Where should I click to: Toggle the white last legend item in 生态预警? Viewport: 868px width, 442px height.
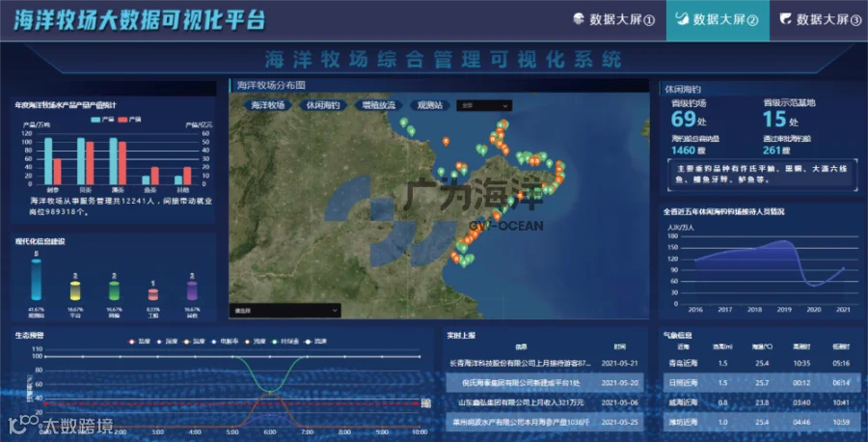tap(315, 342)
